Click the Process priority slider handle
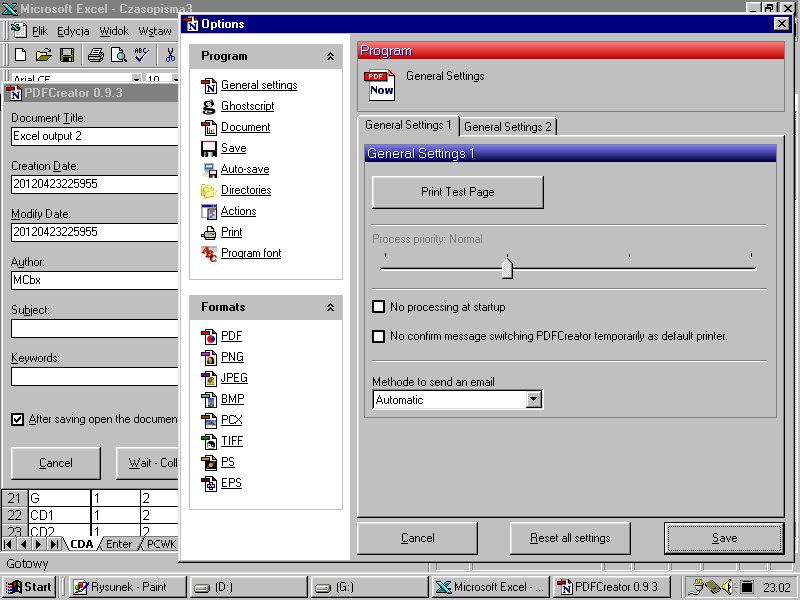800x600 pixels. pyautogui.click(x=507, y=268)
